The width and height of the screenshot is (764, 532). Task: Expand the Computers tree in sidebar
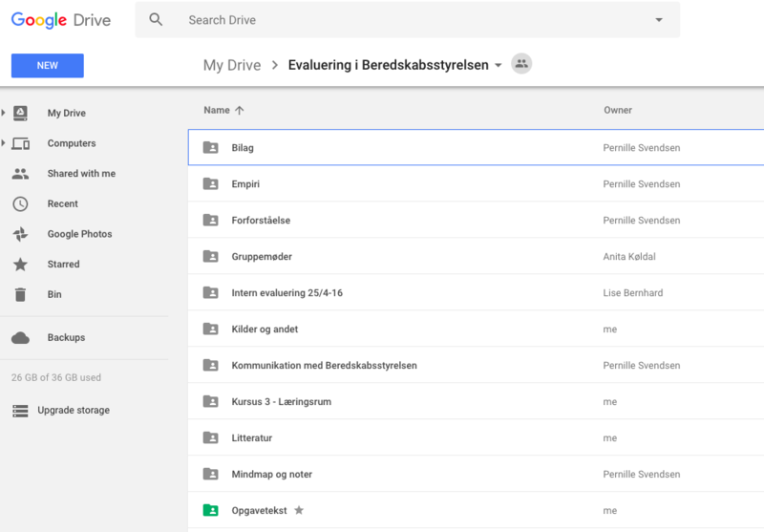coord(4,143)
